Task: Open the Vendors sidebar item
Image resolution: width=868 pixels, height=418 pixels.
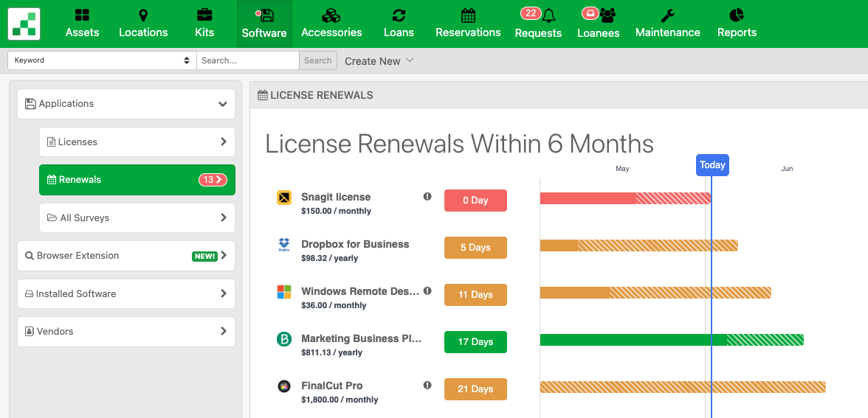Action: 126,332
